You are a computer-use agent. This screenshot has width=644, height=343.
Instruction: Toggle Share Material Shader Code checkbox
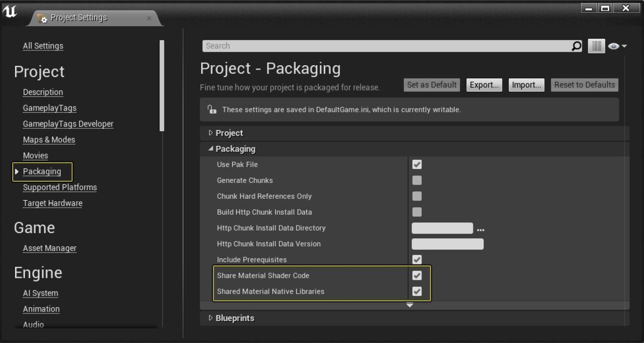(x=417, y=275)
